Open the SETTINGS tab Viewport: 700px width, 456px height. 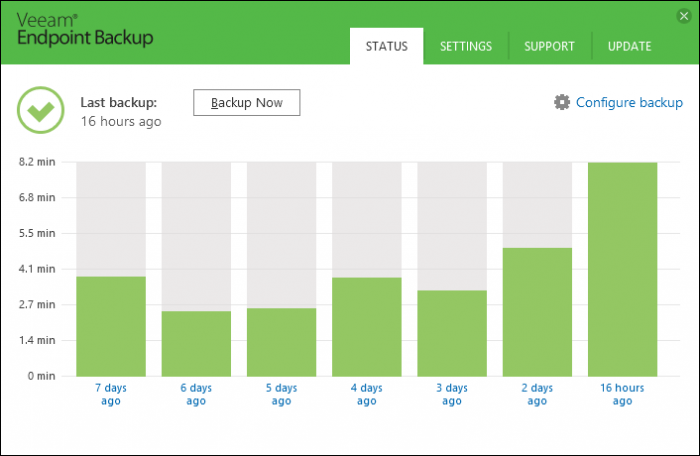point(466,46)
